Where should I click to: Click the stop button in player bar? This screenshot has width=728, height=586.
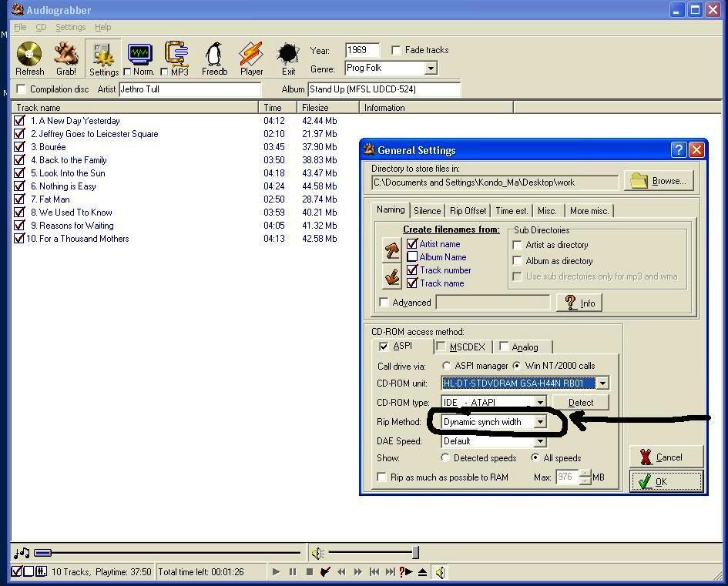(x=309, y=571)
